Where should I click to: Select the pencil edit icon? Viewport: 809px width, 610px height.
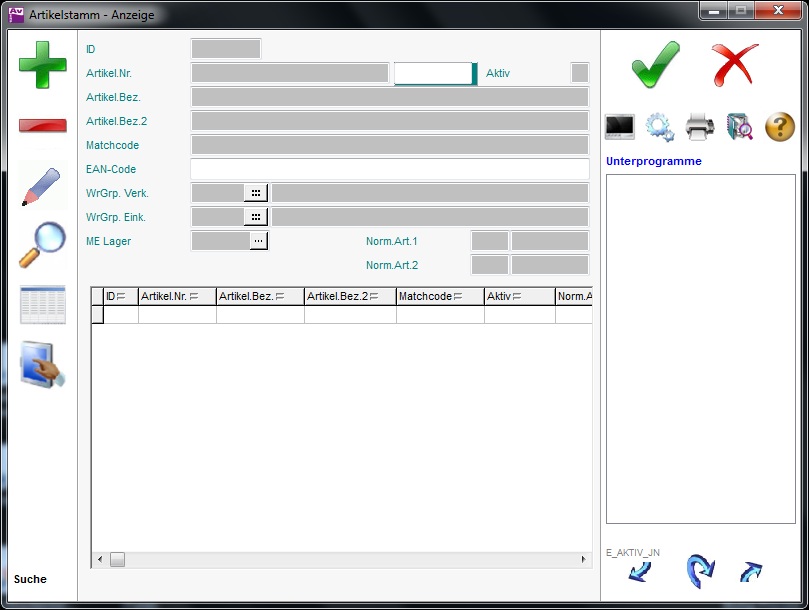41,186
